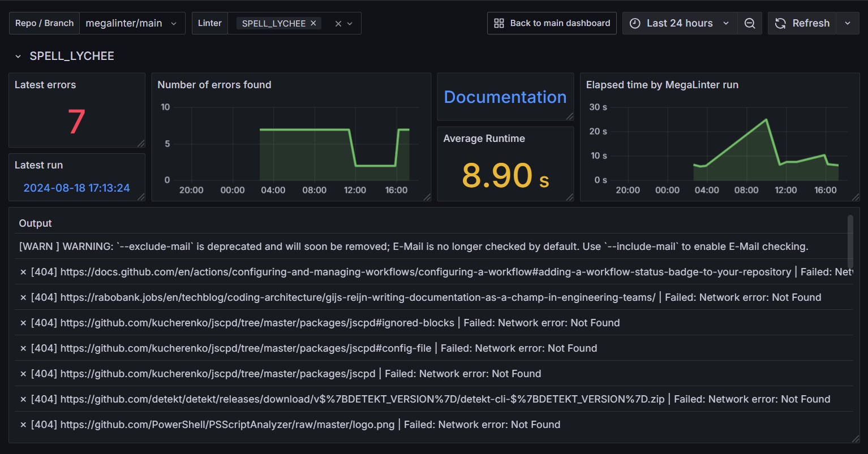The width and height of the screenshot is (868, 454).
Task: Expand the Linter selection dropdown chevron
Action: tap(350, 24)
